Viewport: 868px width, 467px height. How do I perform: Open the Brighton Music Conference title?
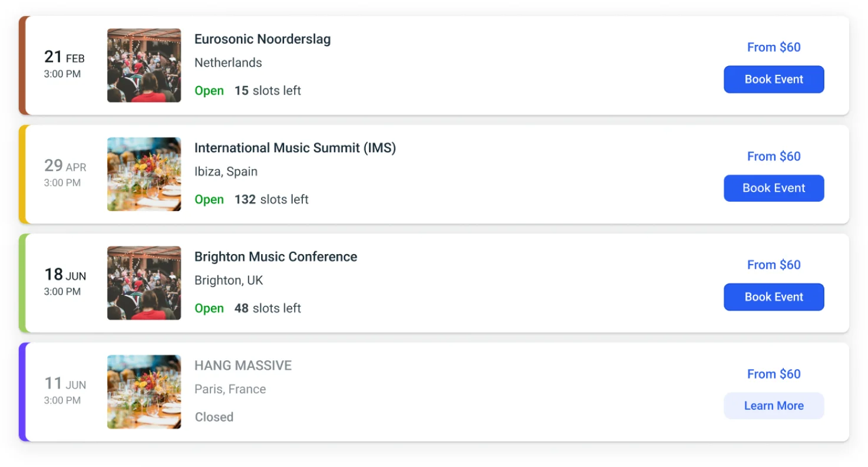276,256
